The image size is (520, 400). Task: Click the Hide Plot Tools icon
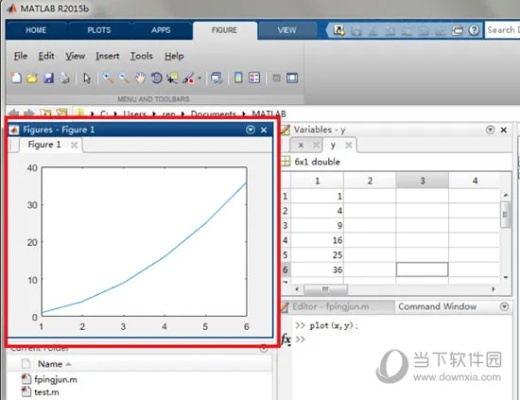point(276,78)
